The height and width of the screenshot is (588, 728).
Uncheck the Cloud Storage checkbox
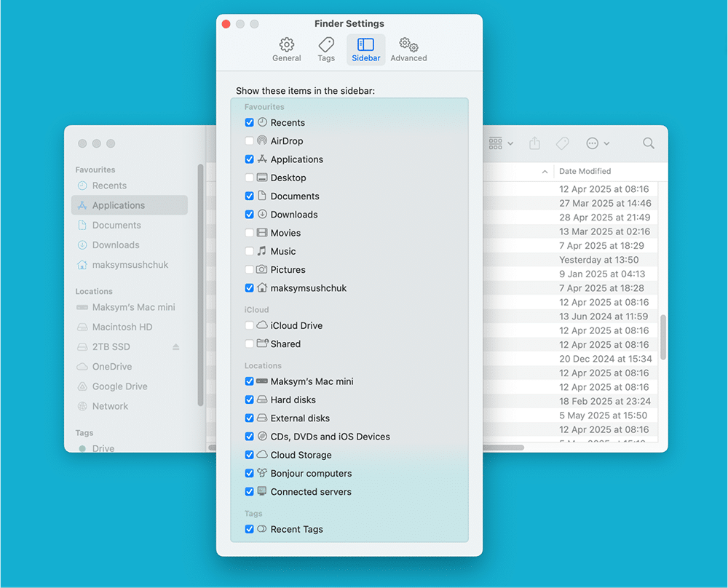click(249, 455)
